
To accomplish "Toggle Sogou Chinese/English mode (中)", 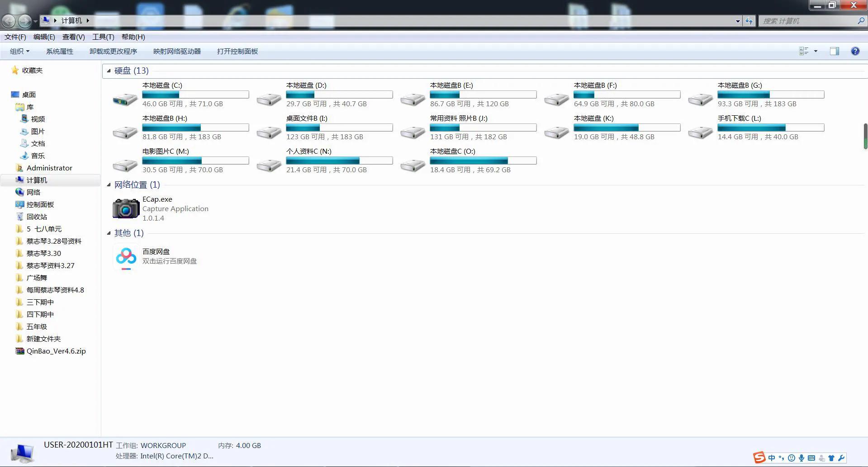I will pos(772,458).
